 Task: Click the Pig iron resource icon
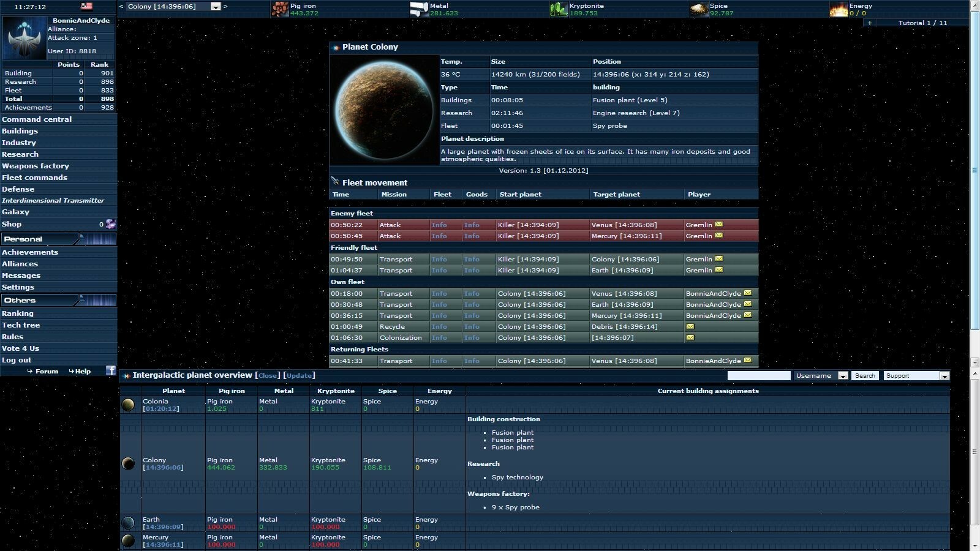pyautogui.click(x=282, y=9)
